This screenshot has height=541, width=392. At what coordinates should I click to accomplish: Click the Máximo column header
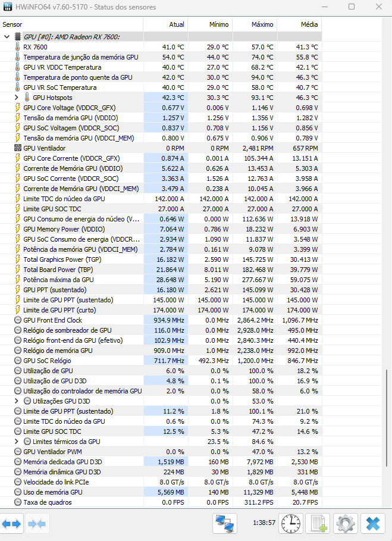point(255,24)
